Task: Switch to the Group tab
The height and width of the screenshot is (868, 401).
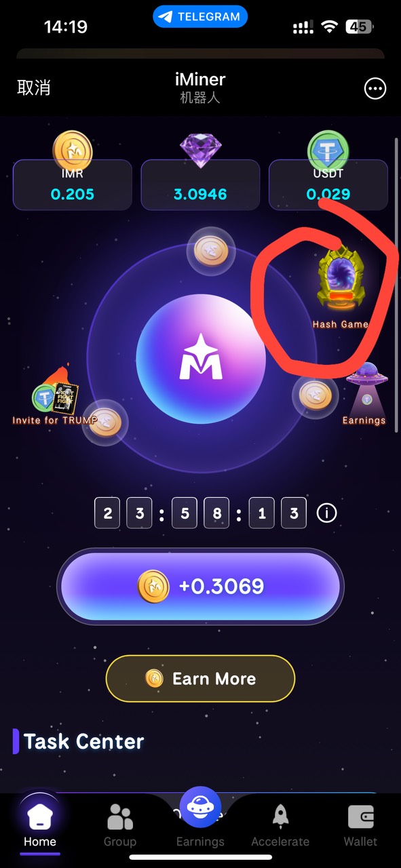Action: 120,826
